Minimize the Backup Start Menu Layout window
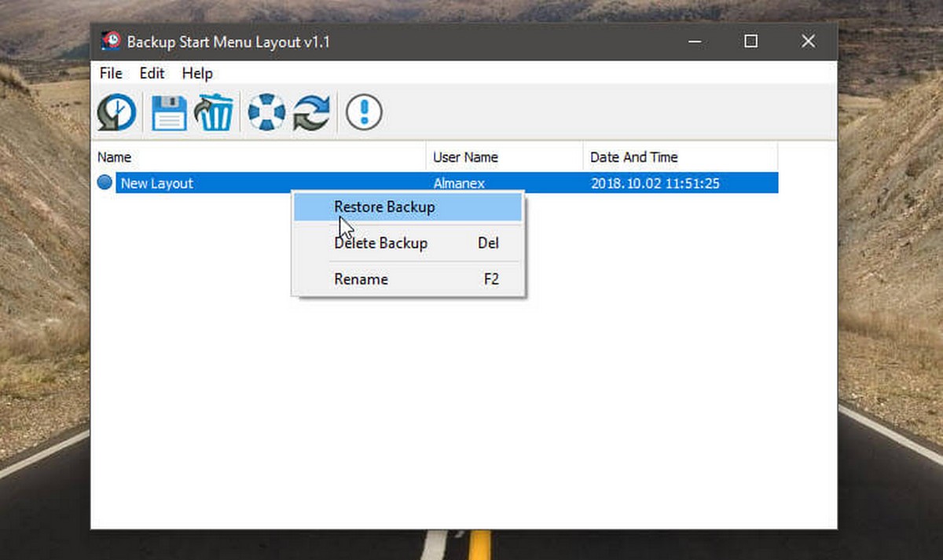The width and height of the screenshot is (943, 560). pos(694,42)
